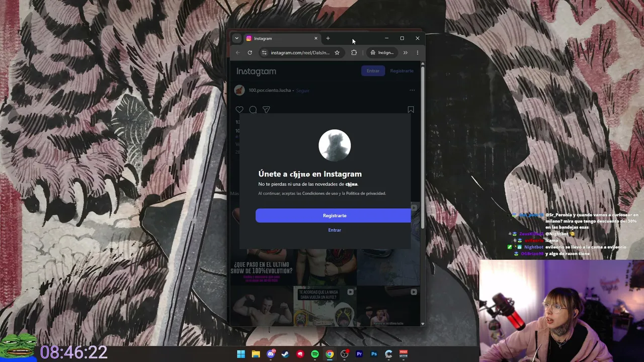Click the Registrarte link in the header

click(x=401, y=71)
